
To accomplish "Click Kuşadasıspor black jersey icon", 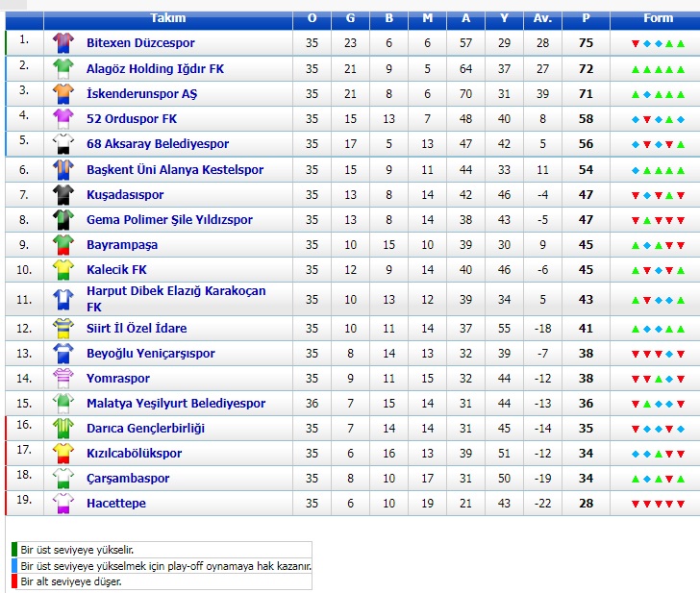I will point(62,194).
